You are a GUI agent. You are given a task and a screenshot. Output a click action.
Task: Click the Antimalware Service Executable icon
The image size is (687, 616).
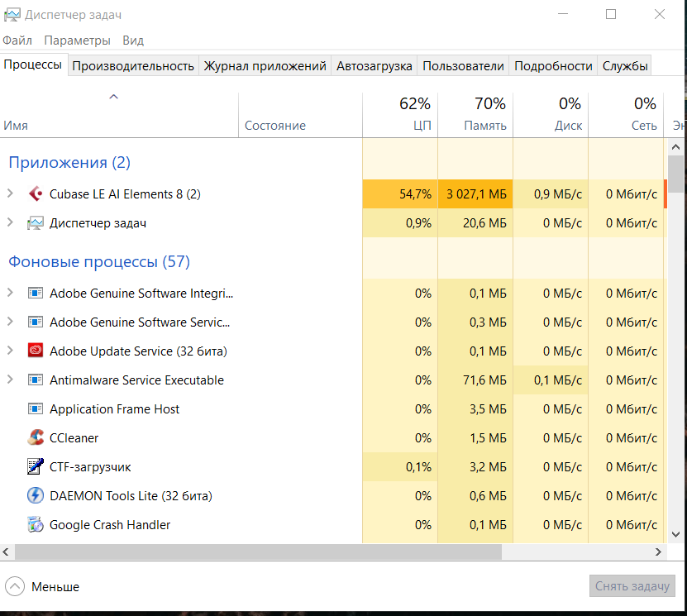(x=36, y=380)
